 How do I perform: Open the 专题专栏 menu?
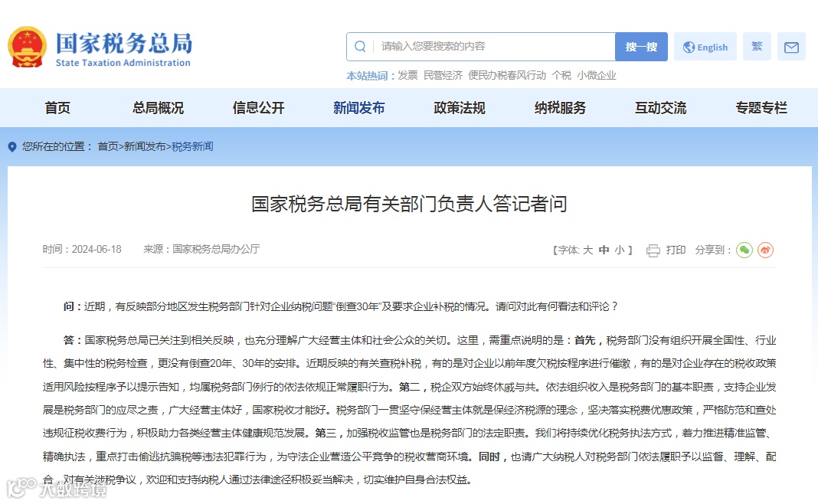[x=761, y=108]
